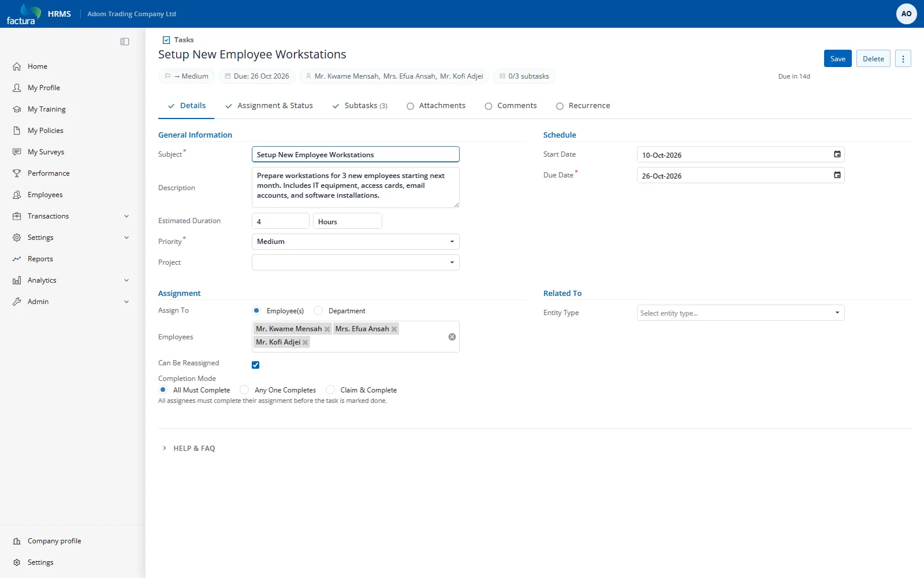
Task: Select Claim & Complete mode
Action: point(330,390)
